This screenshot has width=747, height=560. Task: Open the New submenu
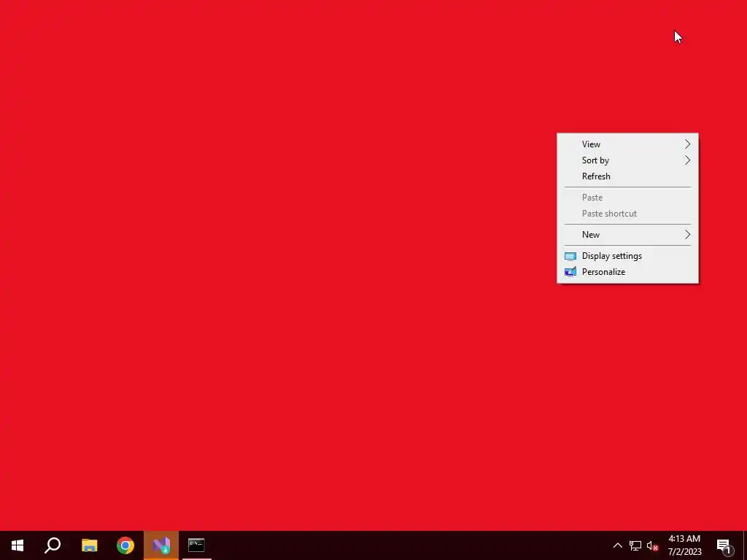pyautogui.click(x=627, y=235)
